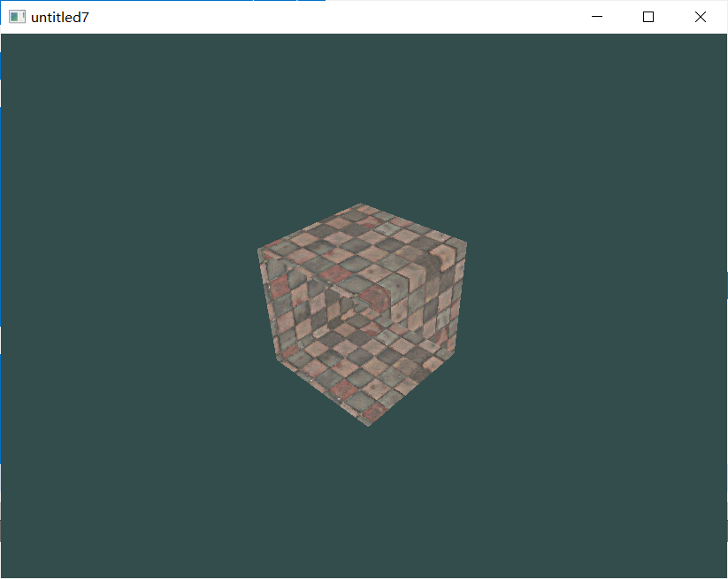The image size is (728, 579).
Task: Maximize the untitled7 window
Action: 648,16
